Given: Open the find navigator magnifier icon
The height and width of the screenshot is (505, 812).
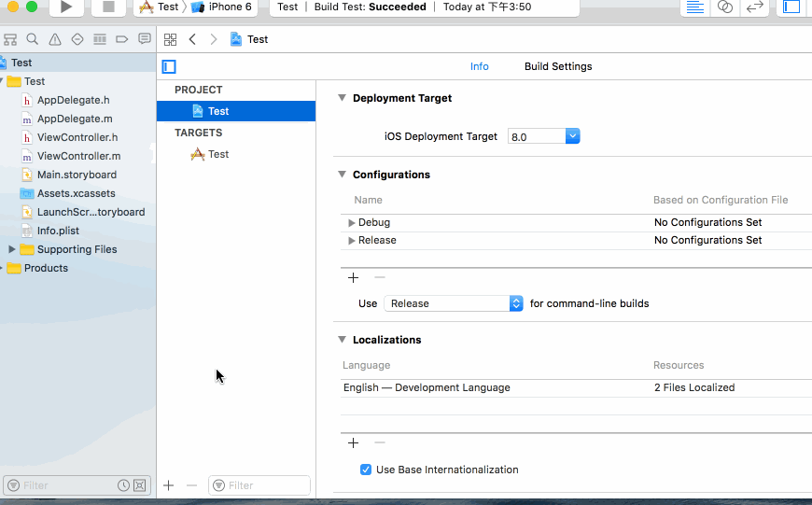Looking at the screenshot, I should coord(32,39).
